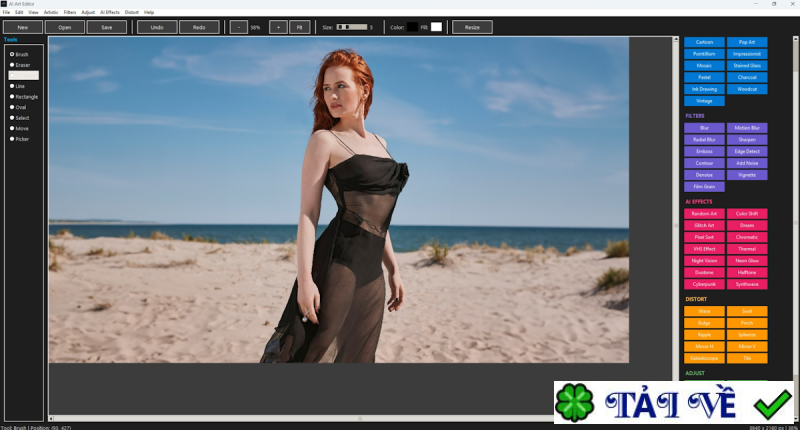Open the File menu
The width and height of the screenshot is (800, 430).
(x=6, y=12)
